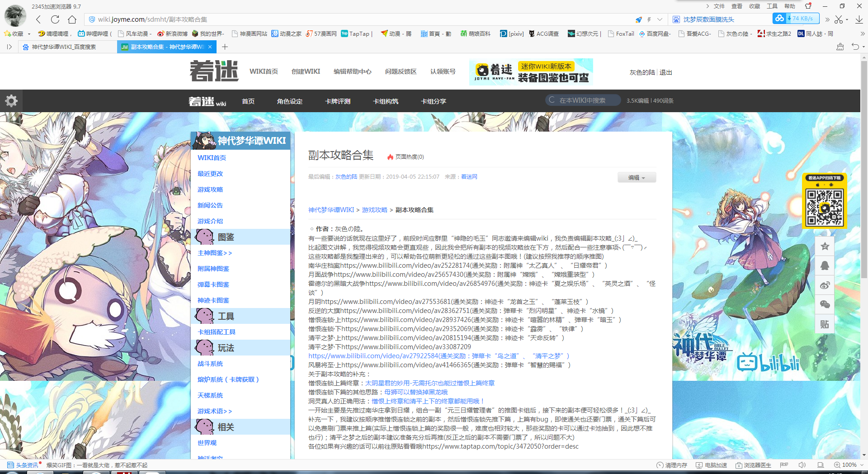Reload the page with the refresh icon
868x474 pixels.
(x=55, y=19)
